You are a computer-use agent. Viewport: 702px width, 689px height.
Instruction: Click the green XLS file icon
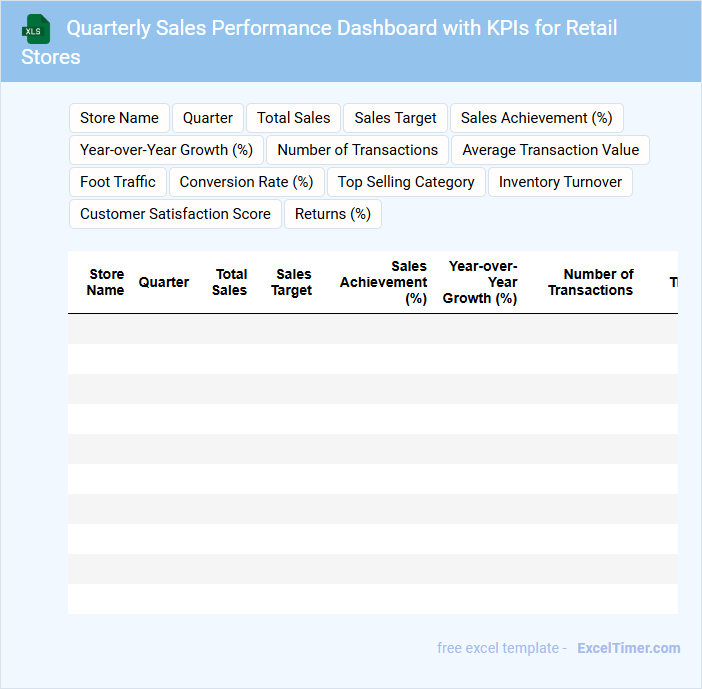coord(36,29)
